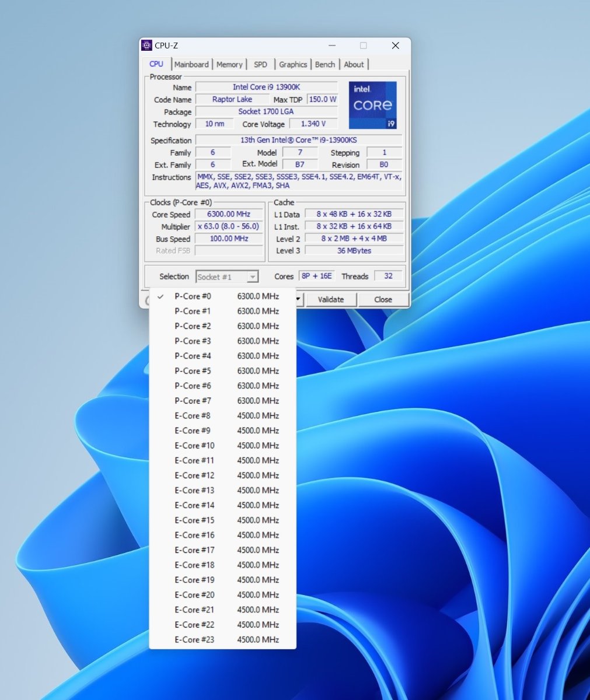This screenshot has height=700, width=590.
Task: Click the Core Speed value '6300.00 MHz'
Action: [x=229, y=214]
